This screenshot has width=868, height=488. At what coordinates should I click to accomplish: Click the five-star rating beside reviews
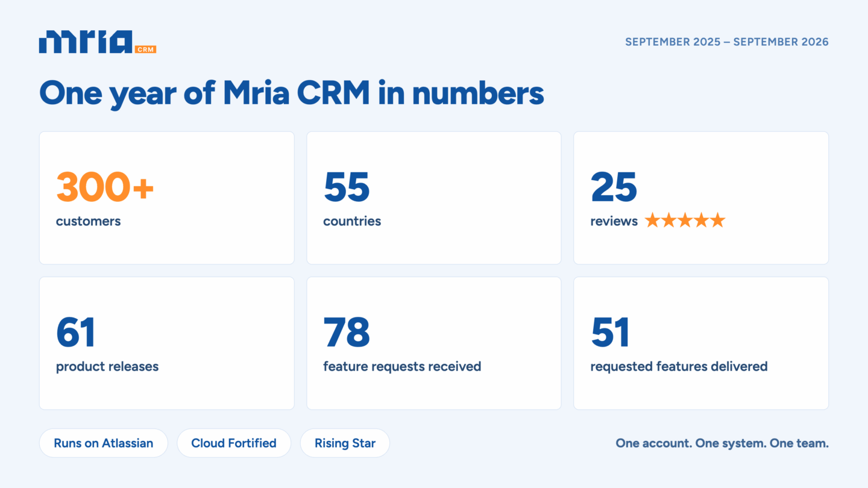tap(685, 221)
